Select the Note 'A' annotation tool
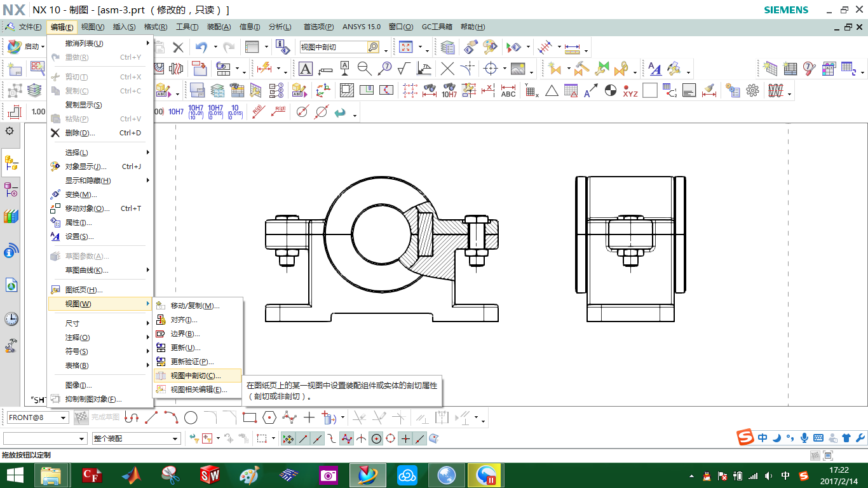 point(306,69)
